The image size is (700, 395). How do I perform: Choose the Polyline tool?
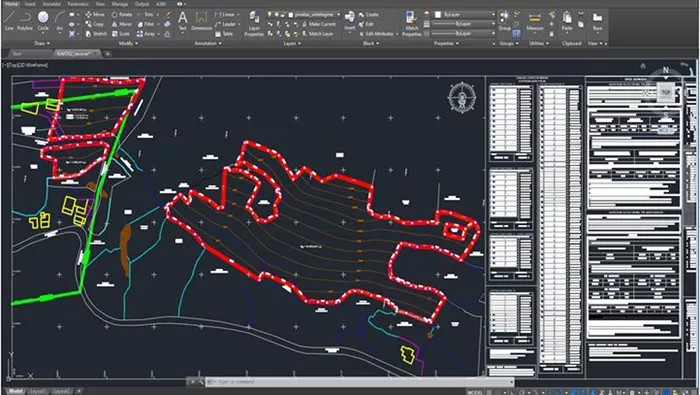[25, 21]
